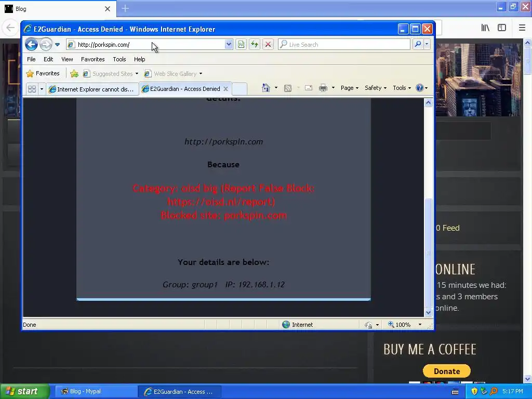Click the Favorites star button
The image size is (532, 399).
coord(43,73)
